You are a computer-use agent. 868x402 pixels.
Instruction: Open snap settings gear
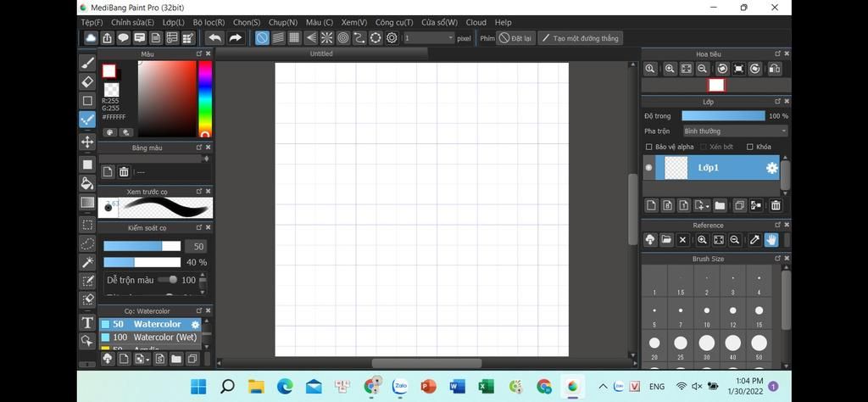coord(392,38)
